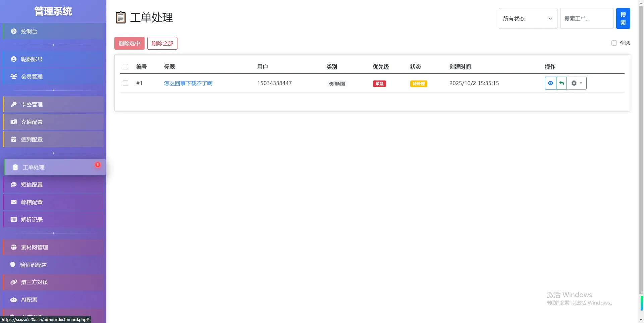644x323 pixels.
Task: Click the calendar icon for 签到配置
Action: tap(14, 139)
